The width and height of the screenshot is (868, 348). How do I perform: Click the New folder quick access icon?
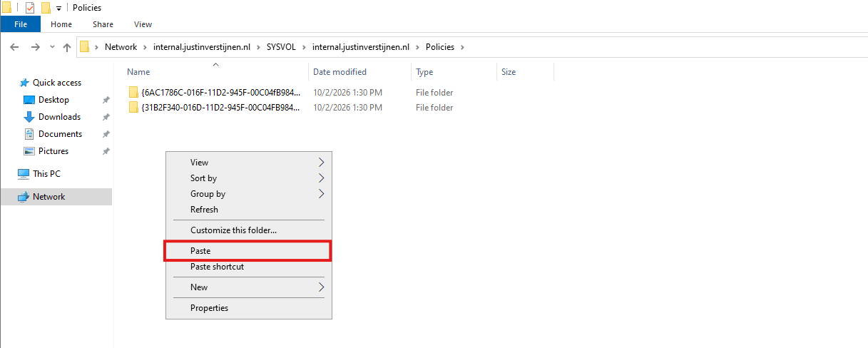pyautogui.click(x=46, y=8)
